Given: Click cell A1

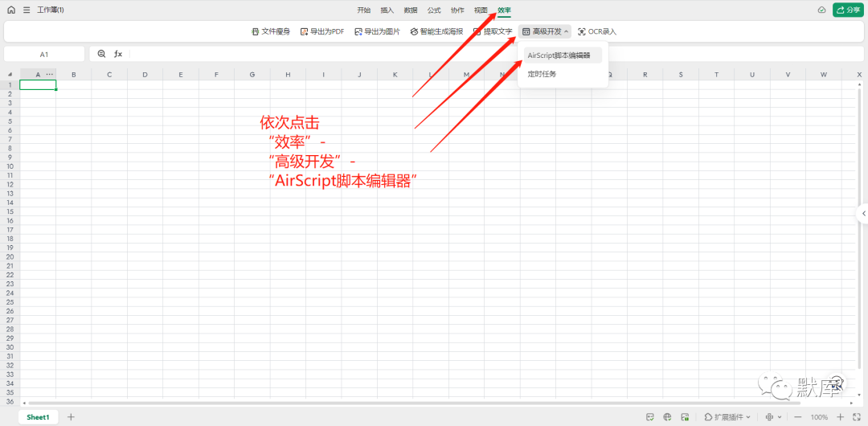Looking at the screenshot, I should pos(38,84).
